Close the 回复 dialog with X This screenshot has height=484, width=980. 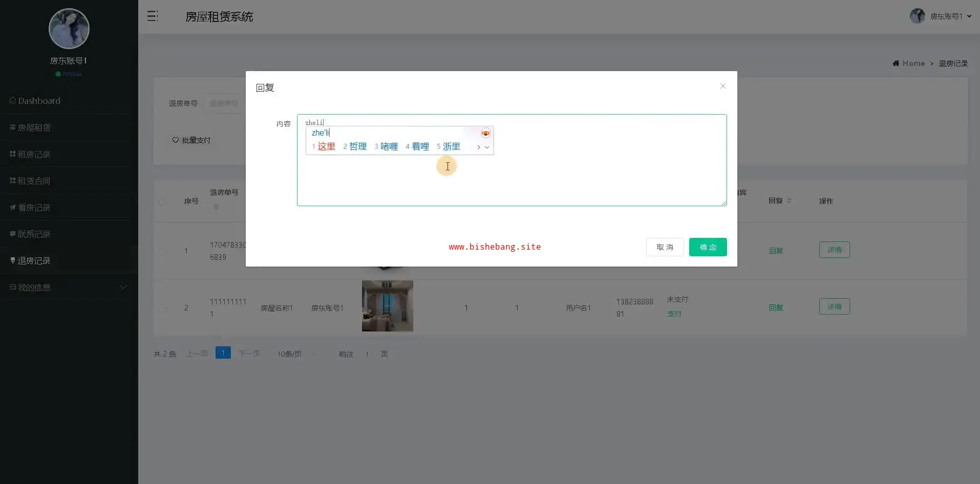pos(722,86)
